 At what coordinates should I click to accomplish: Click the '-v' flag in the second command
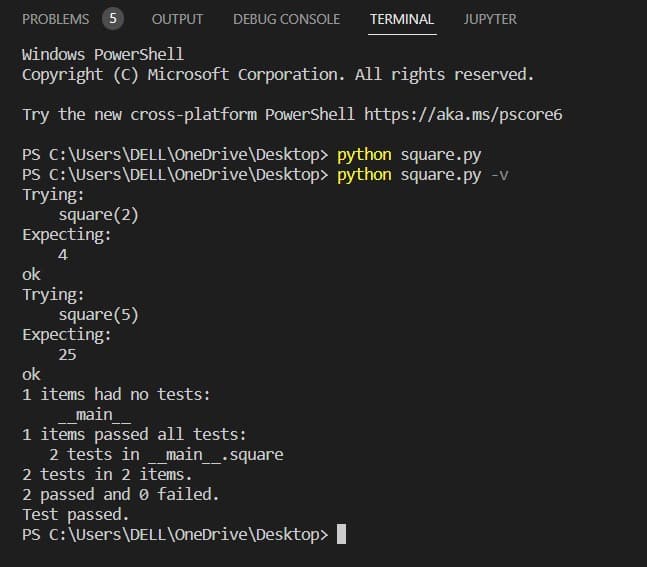point(507,174)
